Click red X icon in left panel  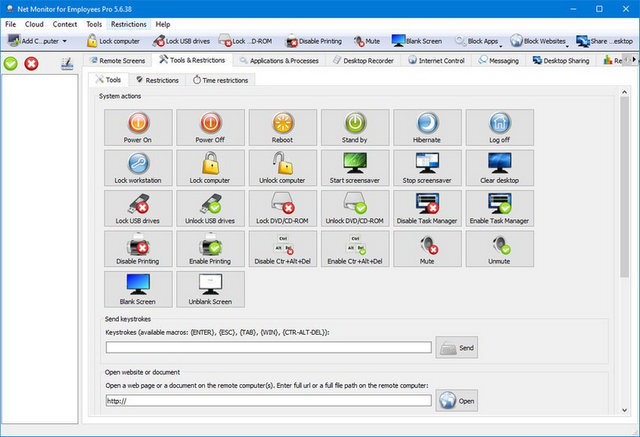[x=31, y=64]
